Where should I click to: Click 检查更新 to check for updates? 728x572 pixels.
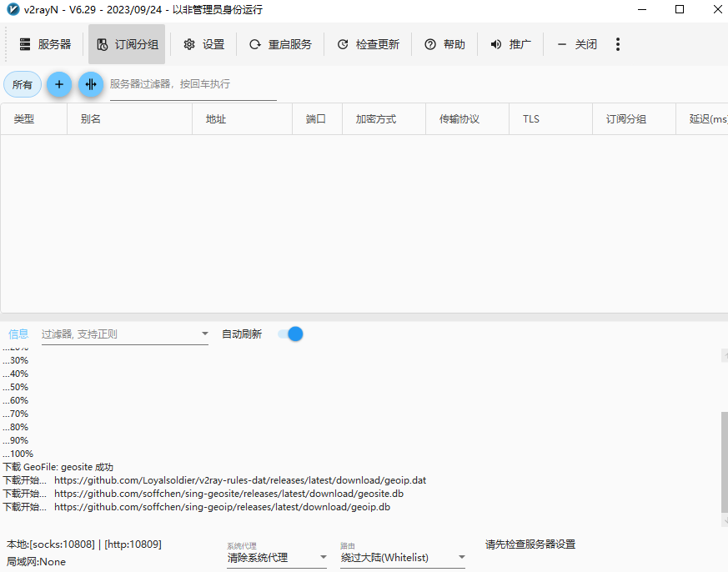click(369, 44)
